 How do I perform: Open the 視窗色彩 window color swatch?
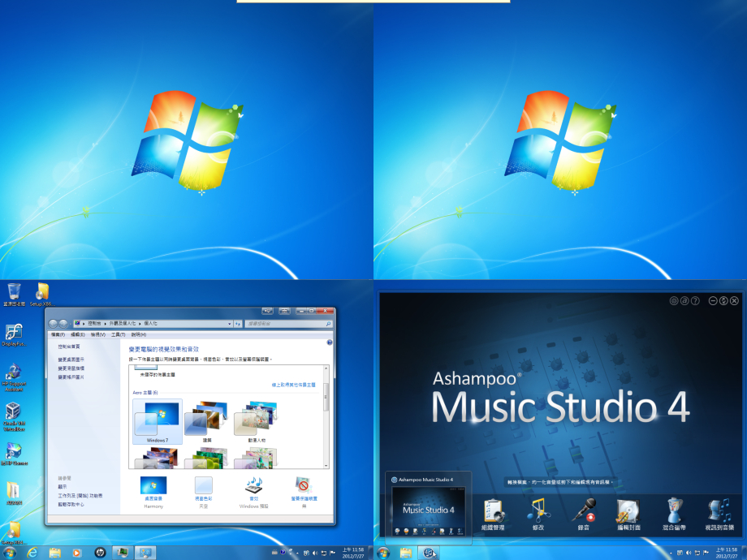[204, 487]
